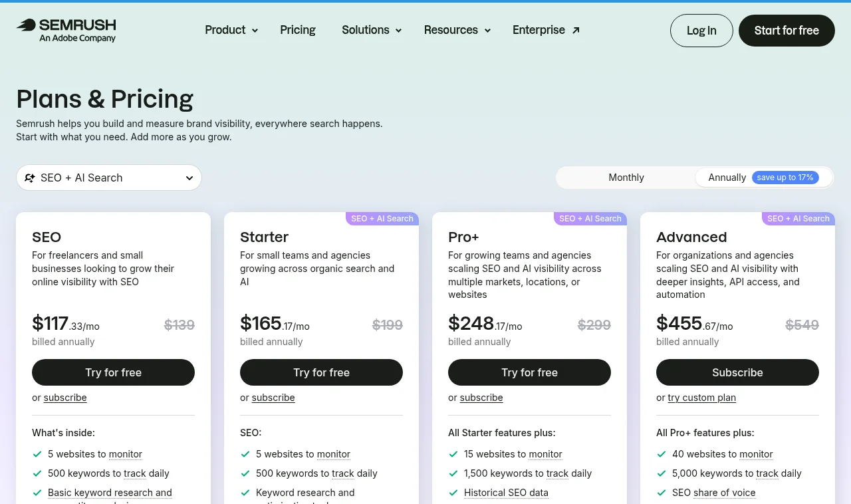Image resolution: width=851 pixels, height=504 pixels.
Task: Click the monitor link beside 40 websites
Action: coord(756,454)
